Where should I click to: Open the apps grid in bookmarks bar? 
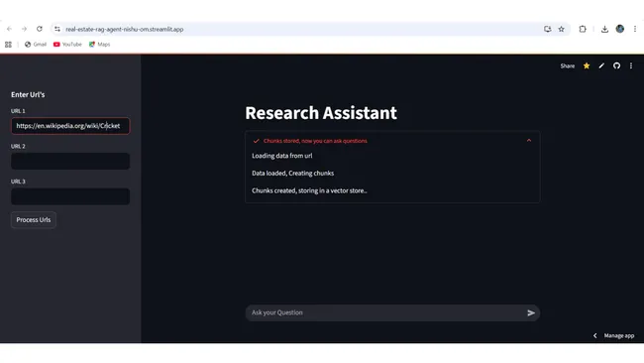[x=8, y=45]
